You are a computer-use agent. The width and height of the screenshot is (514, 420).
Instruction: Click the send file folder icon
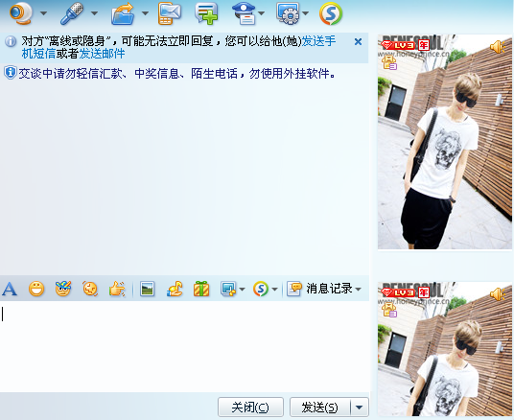click(124, 13)
